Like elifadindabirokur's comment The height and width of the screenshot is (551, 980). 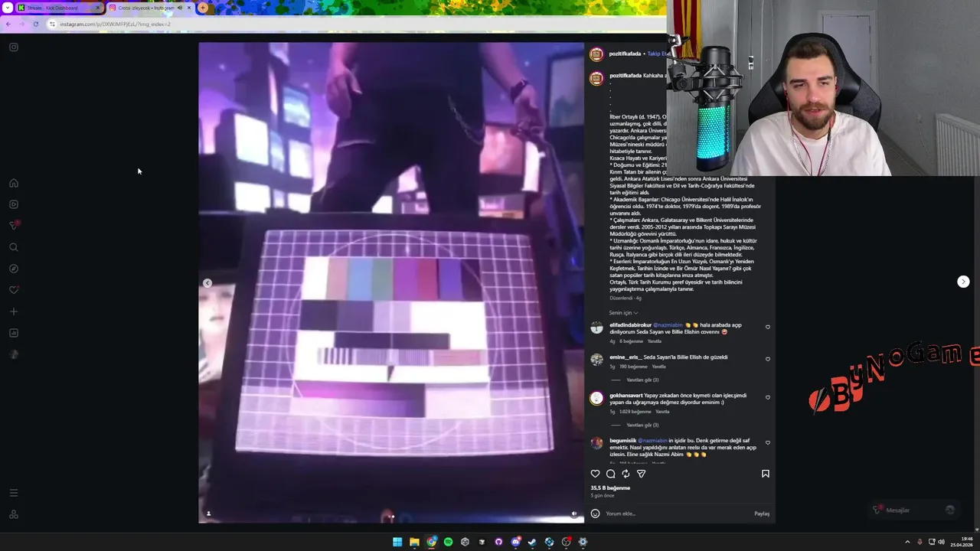tap(768, 327)
